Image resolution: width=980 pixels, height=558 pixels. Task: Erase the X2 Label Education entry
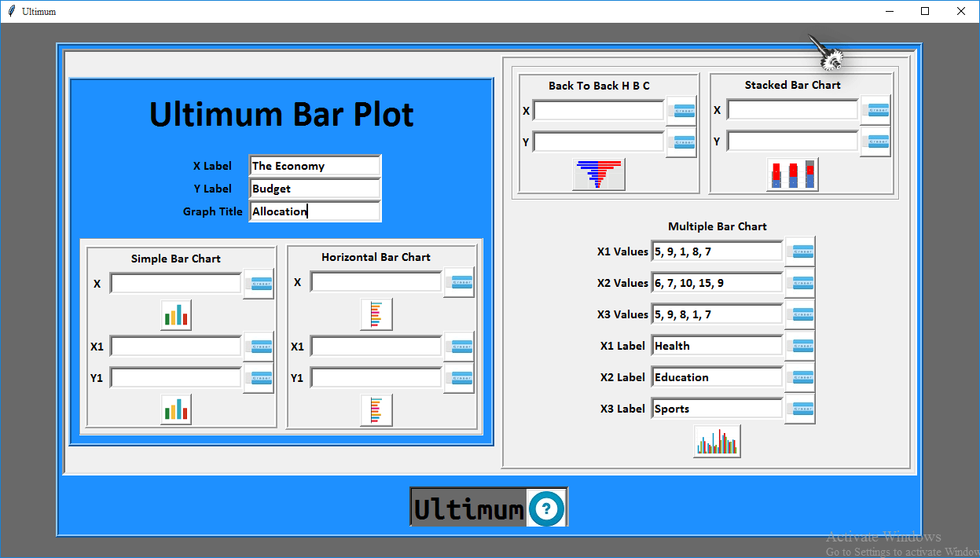[x=800, y=377]
